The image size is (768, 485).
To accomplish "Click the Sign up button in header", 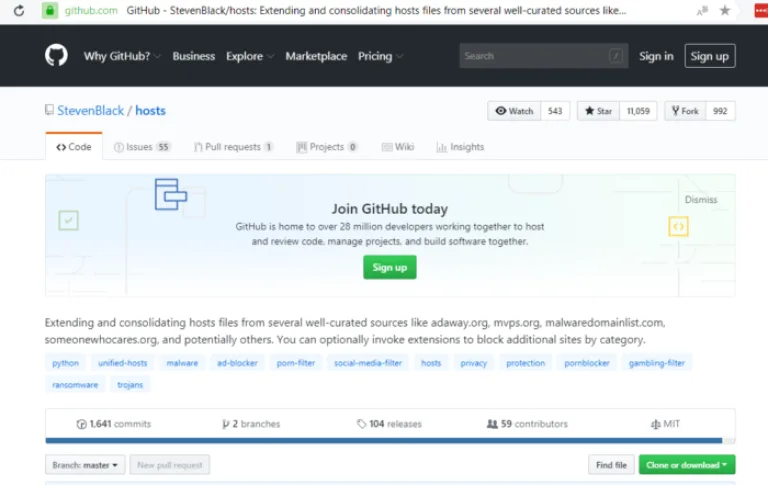I will (710, 56).
